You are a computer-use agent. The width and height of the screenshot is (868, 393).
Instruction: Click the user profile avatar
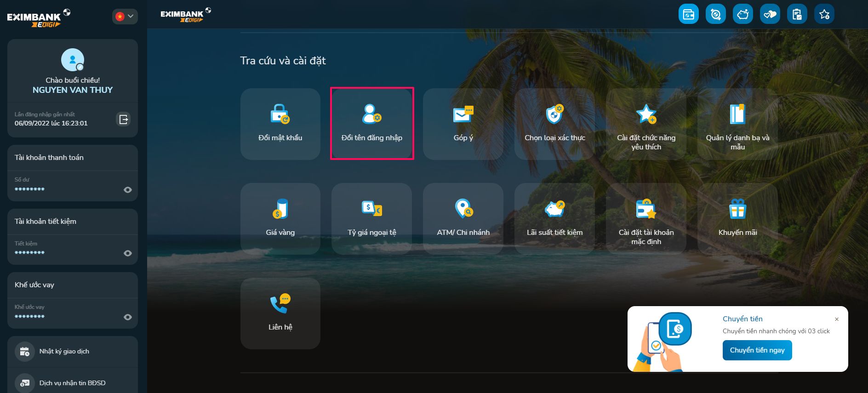[x=73, y=60]
